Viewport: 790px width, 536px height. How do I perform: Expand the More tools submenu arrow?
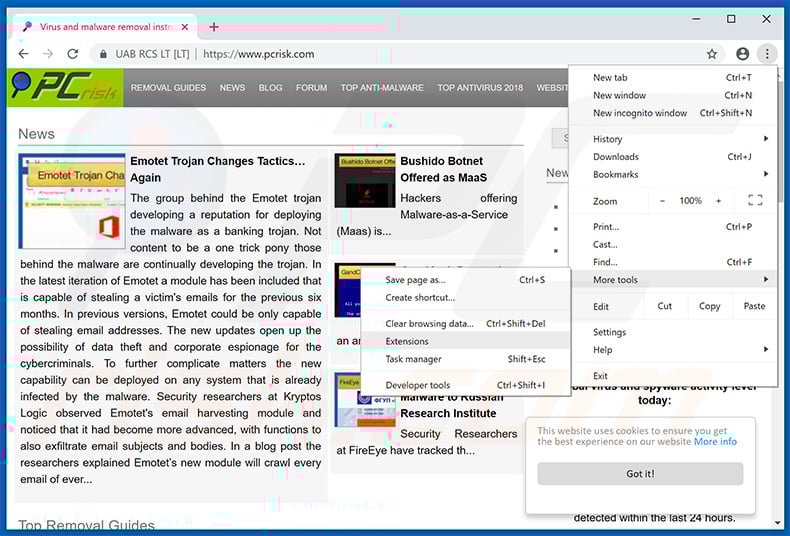pyautogui.click(x=766, y=279)
